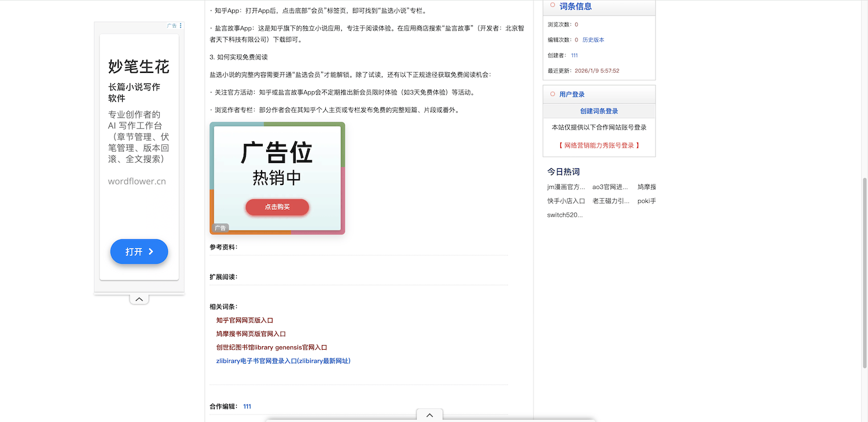Open related entry 知乎官网网页版入口
The height and width of the screenshot is (422, 868).
click(244, 320)
